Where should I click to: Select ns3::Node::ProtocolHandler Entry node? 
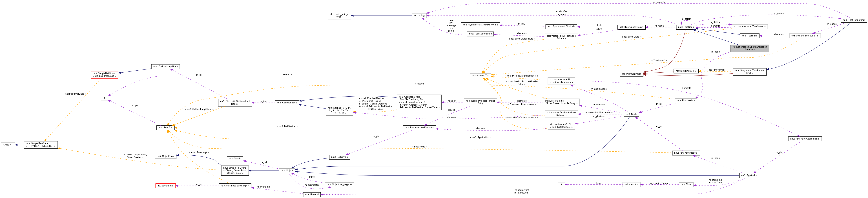(x=480, y=102)
